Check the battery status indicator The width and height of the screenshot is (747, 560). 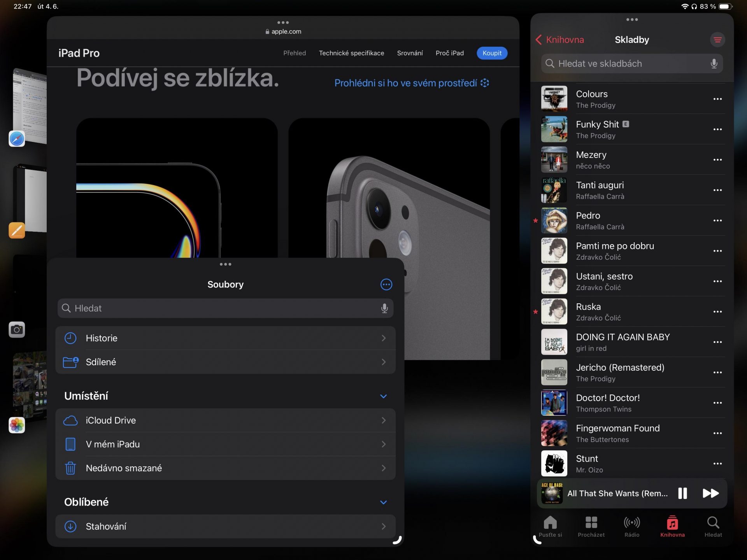[x=726, y=7]
